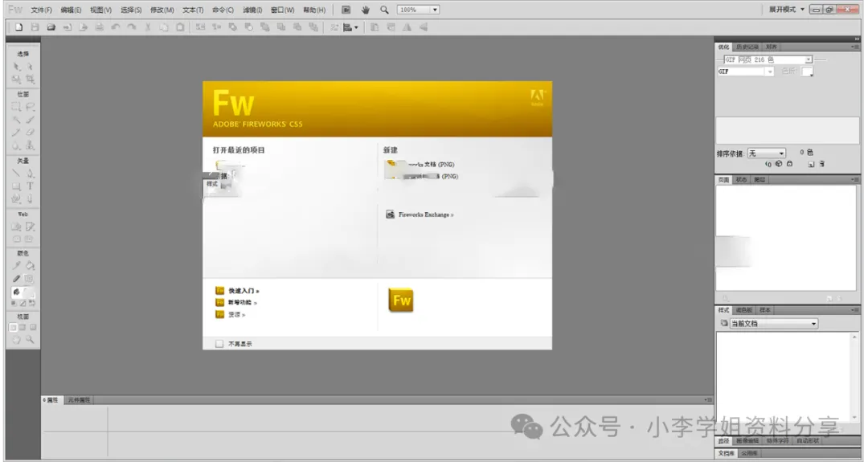This screenshot has height=462, width=868.
Task: Click the 色板 matte color swatch
Action: tap(807, 72)
